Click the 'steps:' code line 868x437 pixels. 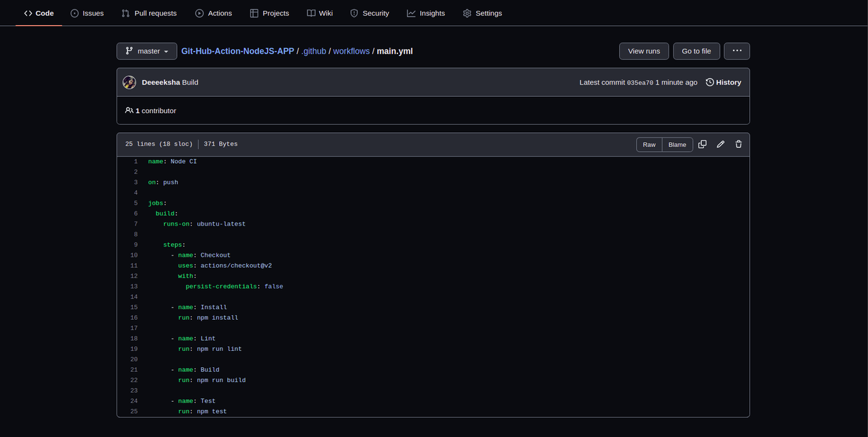coord(174,245)
